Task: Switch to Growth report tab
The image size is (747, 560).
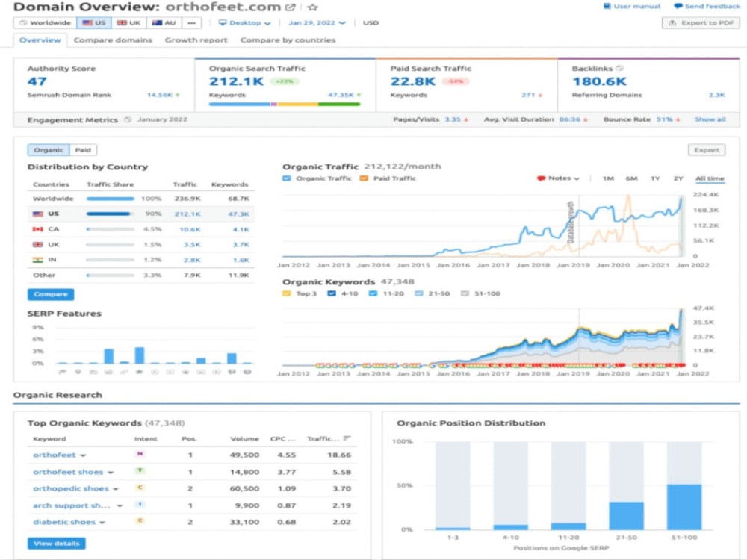Action: point(196,40)
